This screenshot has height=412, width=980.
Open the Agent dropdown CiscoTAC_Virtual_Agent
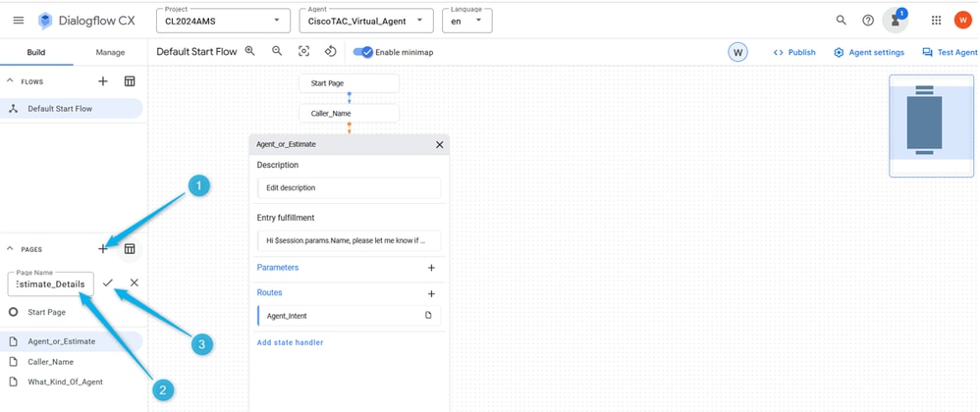[x=366, y=21]
